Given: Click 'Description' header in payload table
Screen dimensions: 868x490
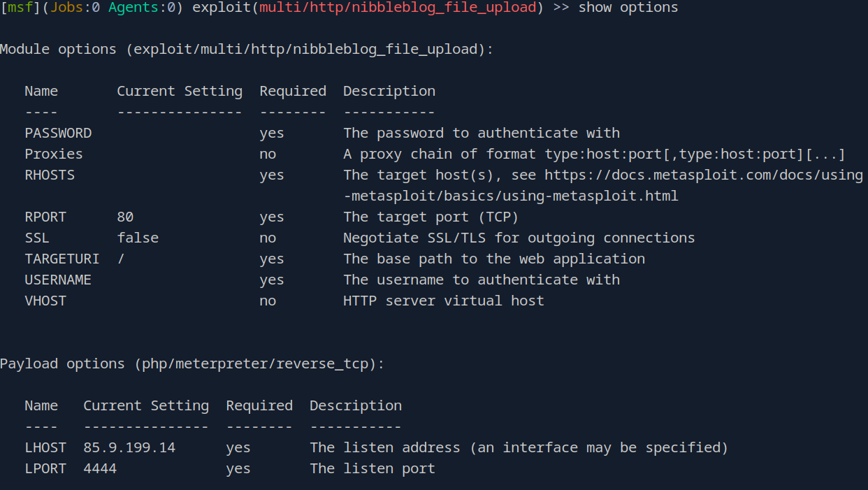Looking at the screenshot, I should tap(356, 405).
